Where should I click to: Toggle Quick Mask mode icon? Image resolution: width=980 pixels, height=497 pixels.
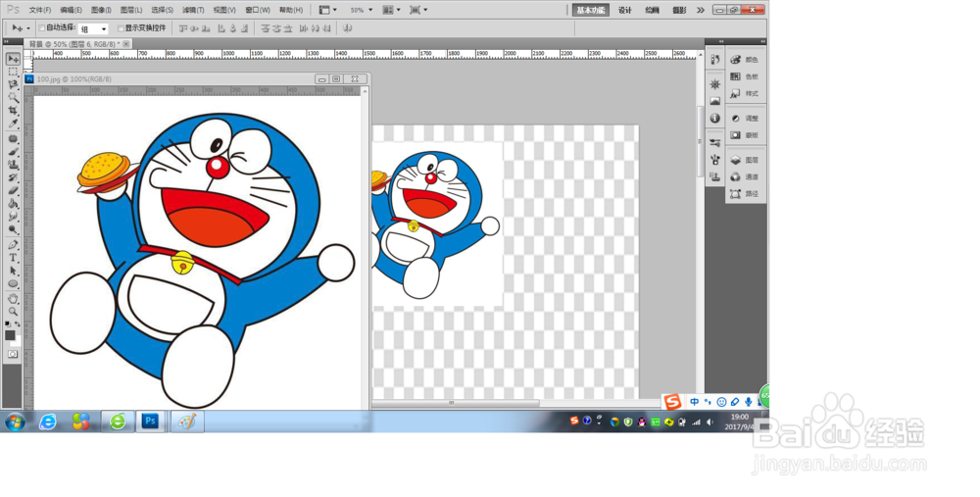click(13, 354)
